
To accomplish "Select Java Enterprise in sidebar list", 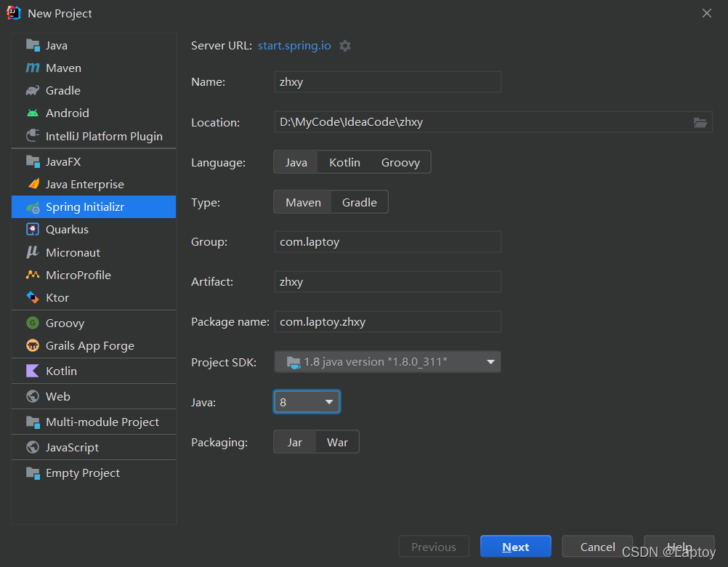I will (x=94, y=184).
